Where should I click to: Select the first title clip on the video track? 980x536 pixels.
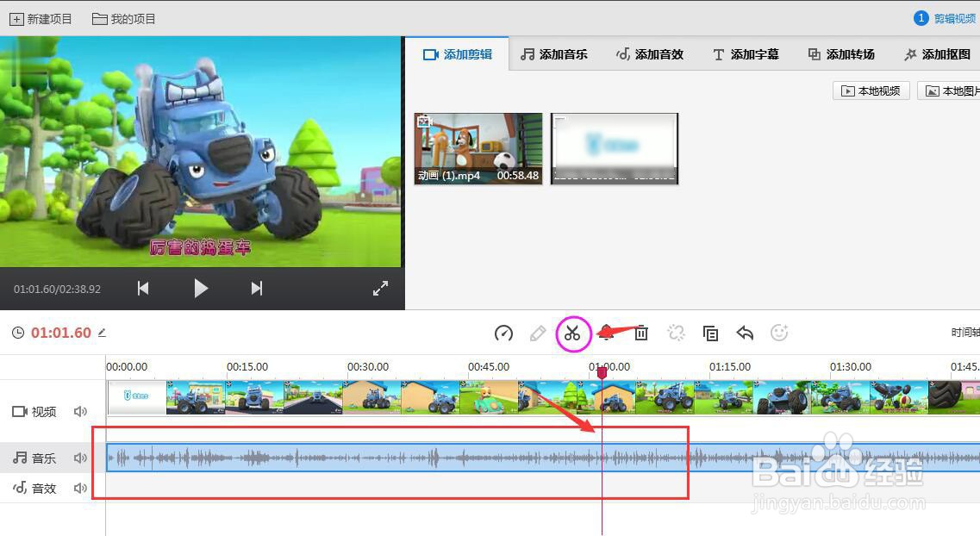(x=137, y=397)
